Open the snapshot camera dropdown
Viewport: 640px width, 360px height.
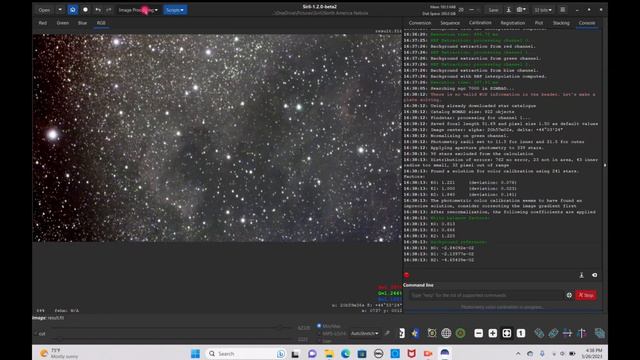click(521, 10)
